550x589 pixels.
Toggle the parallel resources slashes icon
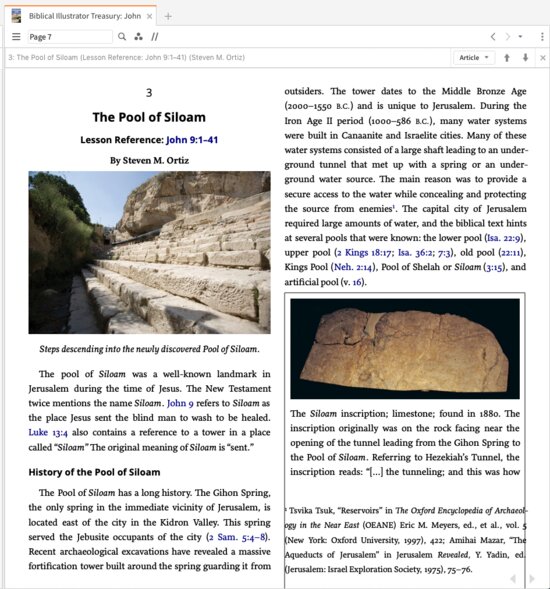point(154,36)
